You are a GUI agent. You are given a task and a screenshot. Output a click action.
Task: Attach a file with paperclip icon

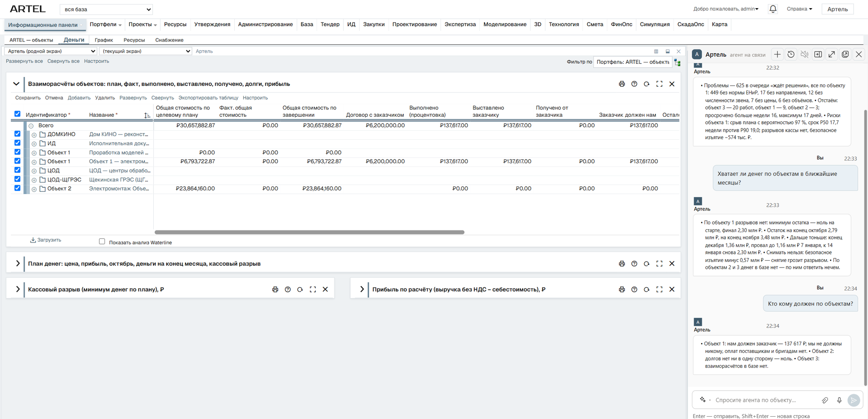825,400
